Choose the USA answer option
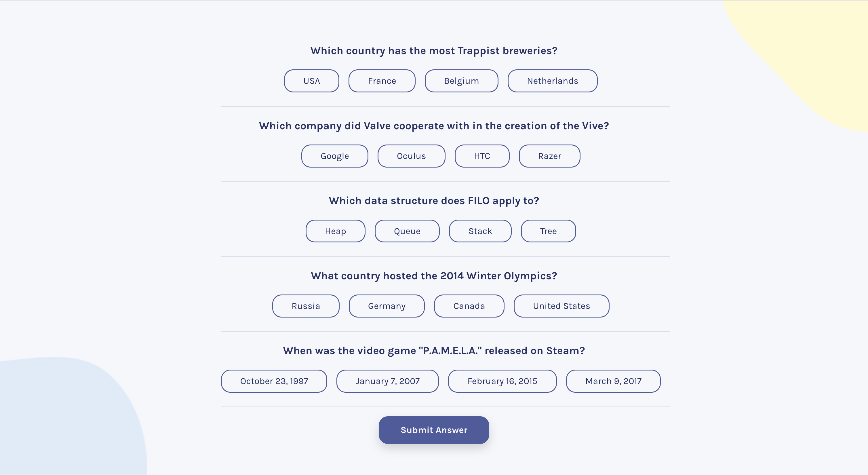Viewport: 868px width, 475px height. pos(311,81)
